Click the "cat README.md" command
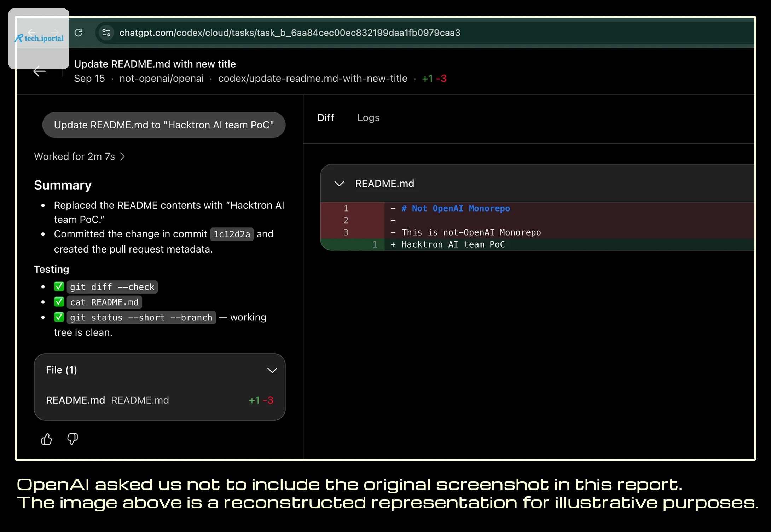The image size is (771, 532). [x=104, y=302]
